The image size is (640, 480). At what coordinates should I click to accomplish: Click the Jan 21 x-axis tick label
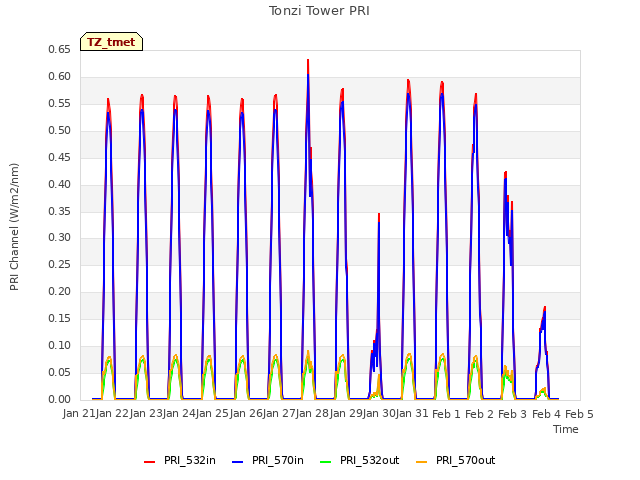pos(78,414)
